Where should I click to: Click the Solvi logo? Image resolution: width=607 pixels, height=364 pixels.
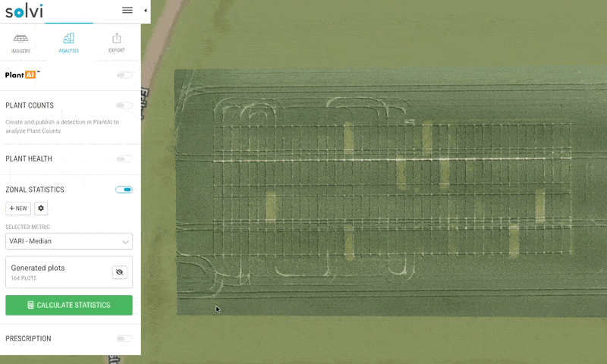pos(24,11)
